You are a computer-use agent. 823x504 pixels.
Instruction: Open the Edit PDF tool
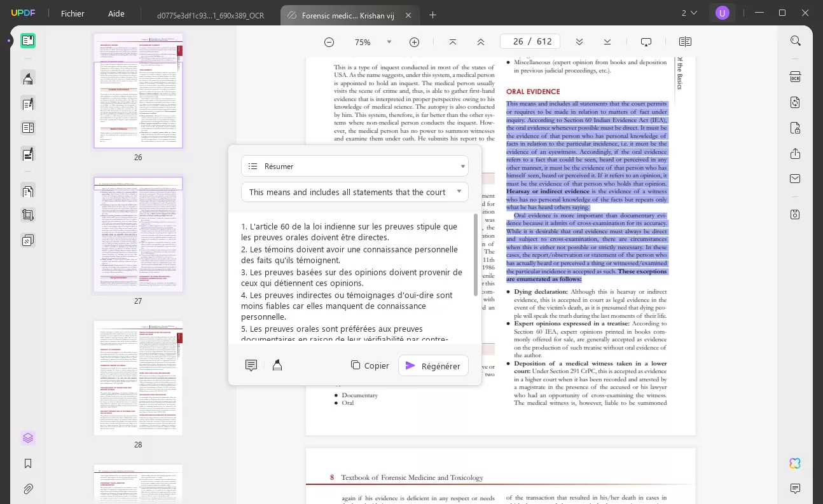[x=27, y=104]
